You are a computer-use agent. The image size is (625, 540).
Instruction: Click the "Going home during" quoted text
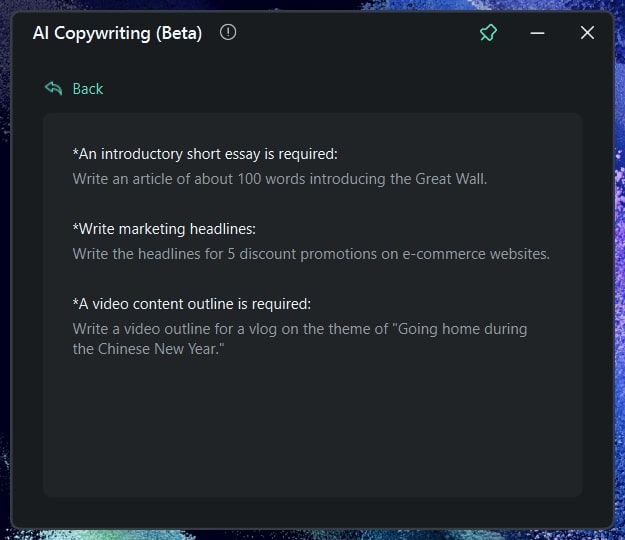pos(463,329)
